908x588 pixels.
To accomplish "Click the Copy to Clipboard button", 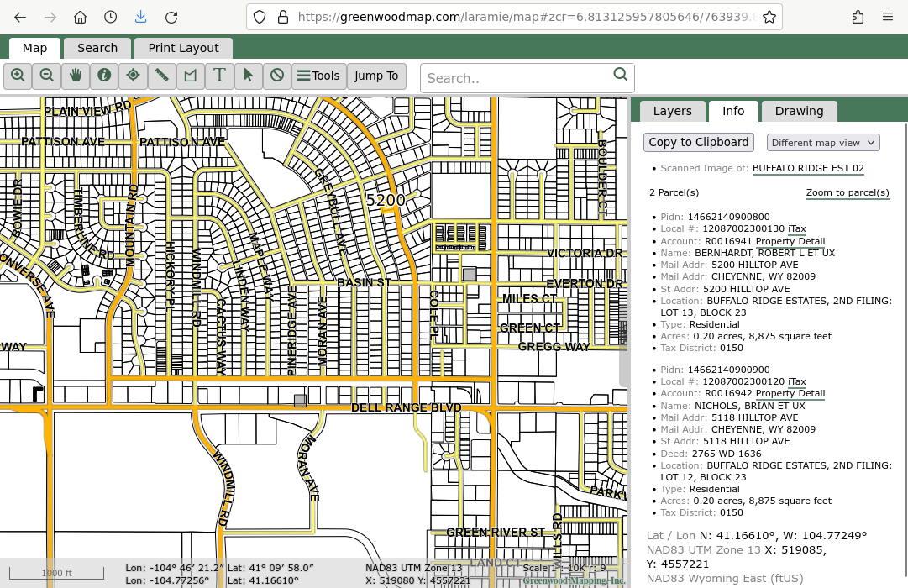I will pos(698,143).
